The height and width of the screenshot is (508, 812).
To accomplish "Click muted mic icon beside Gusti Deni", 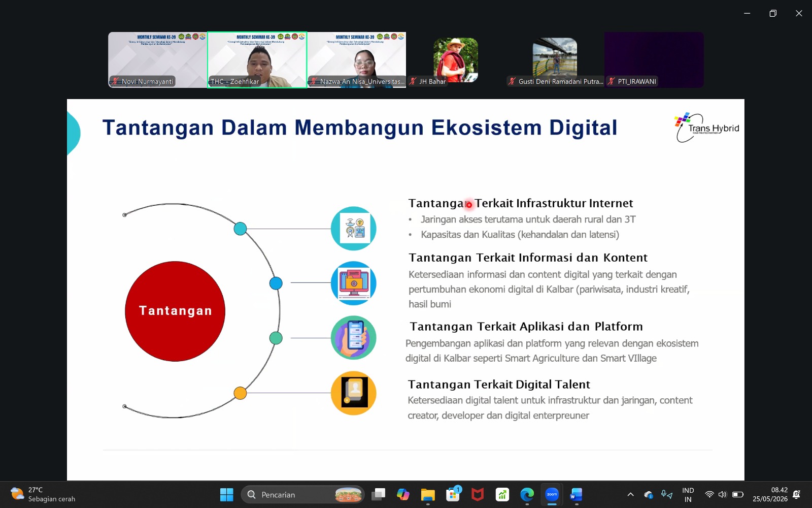I will click(x=512, y=81).
